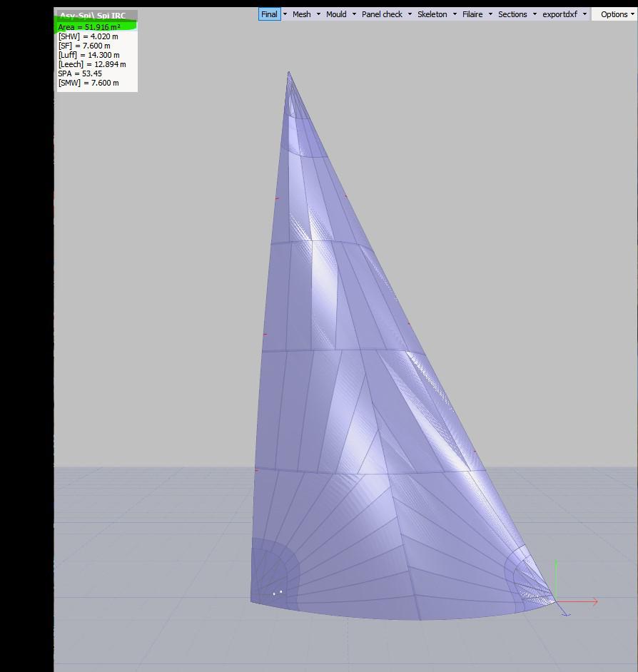
Task: Expand the Mesh dropdown arrow
Action: (318, 14)
